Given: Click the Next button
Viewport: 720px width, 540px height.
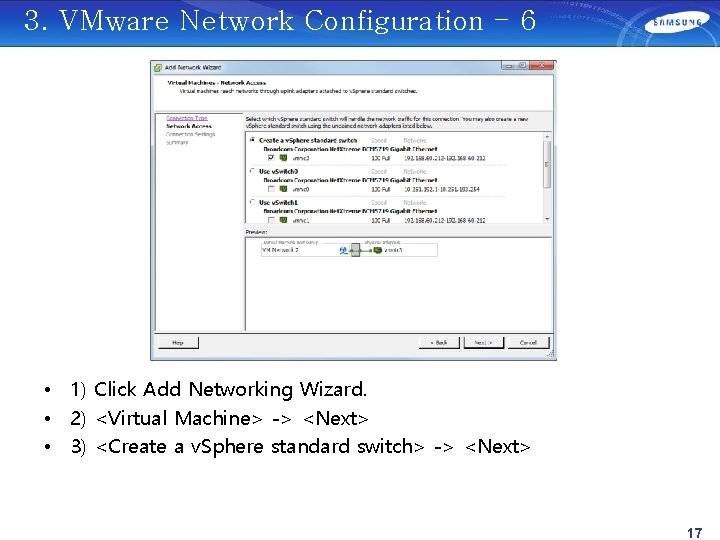Looking at the screenshot, I should point(484,343).
